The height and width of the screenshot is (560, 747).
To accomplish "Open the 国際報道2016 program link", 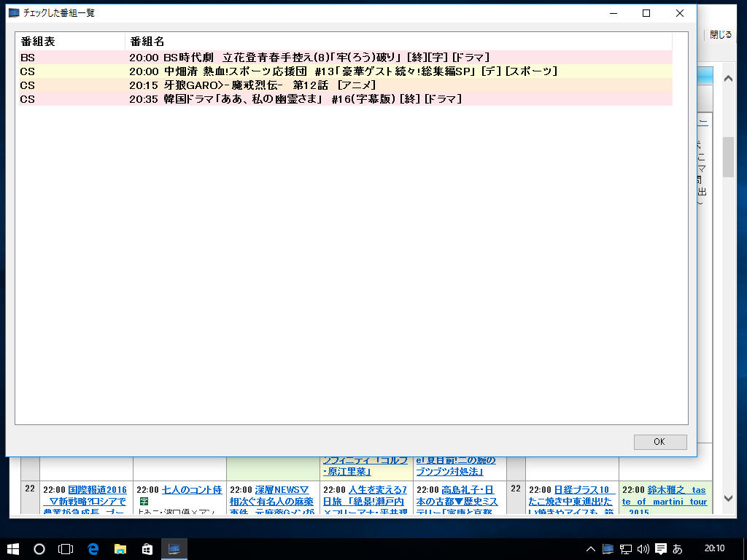I will 85,501.
